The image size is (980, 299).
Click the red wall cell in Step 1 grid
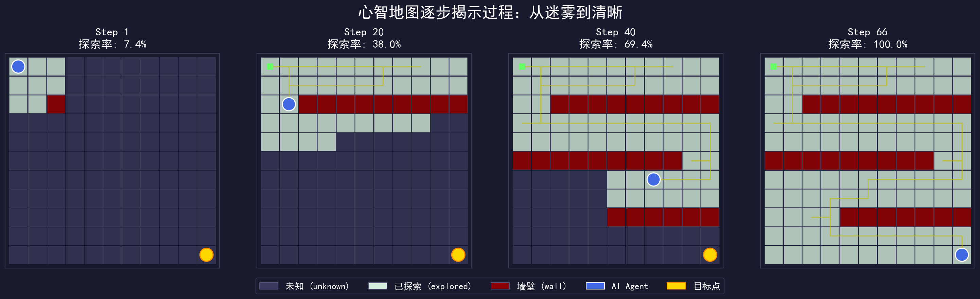(56, 104)
